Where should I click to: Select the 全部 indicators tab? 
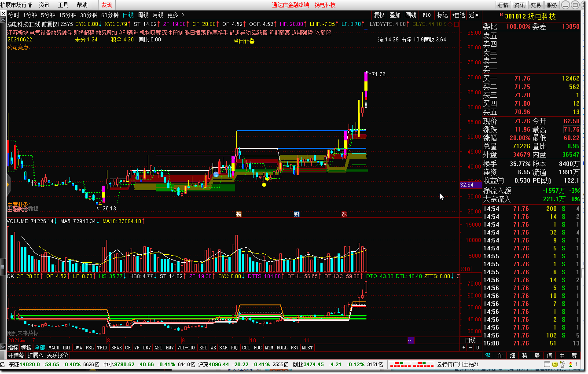click(40, 348)
